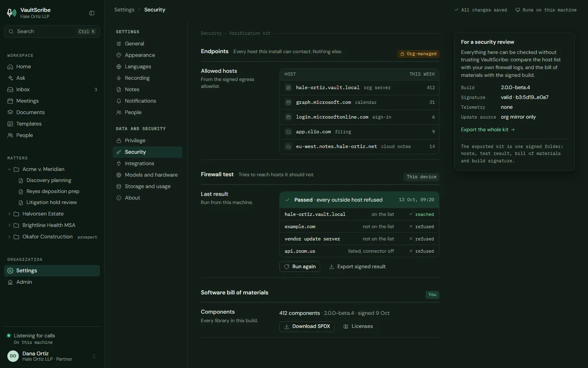Open Storage and usage settings
Viewport: 588px width, 368px height.
click(147, 186)
